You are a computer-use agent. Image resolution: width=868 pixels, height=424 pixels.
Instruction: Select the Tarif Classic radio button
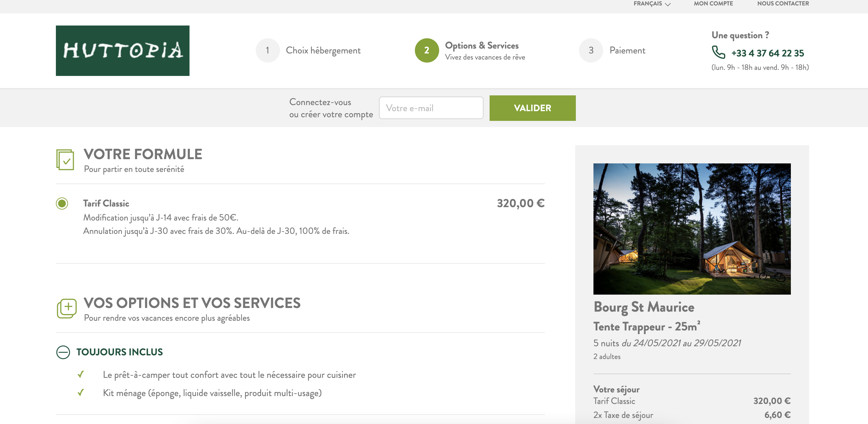[62, 203]
